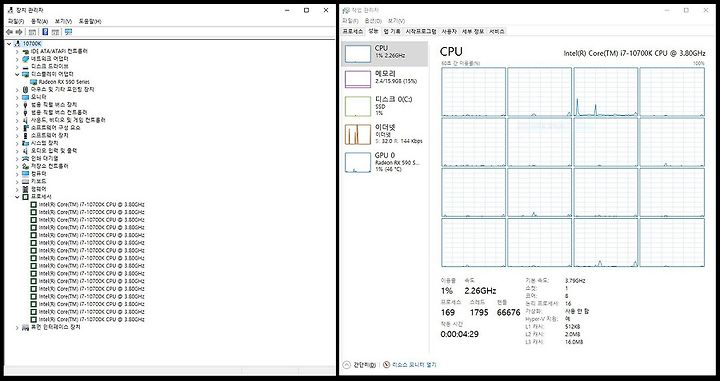Switch to the 시작프로그램 tab

pos(421,31)
